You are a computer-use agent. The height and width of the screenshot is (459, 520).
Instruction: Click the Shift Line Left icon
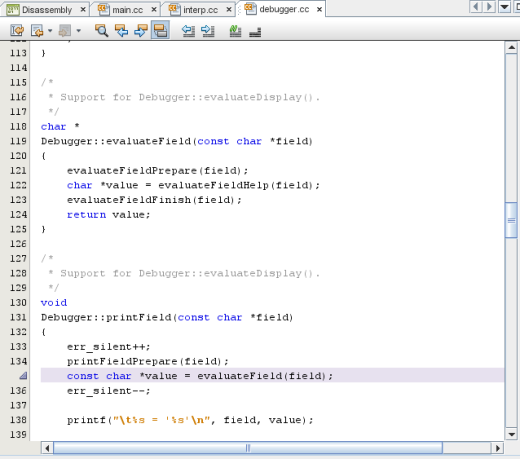pyautogui.click(x=189, y=31)
